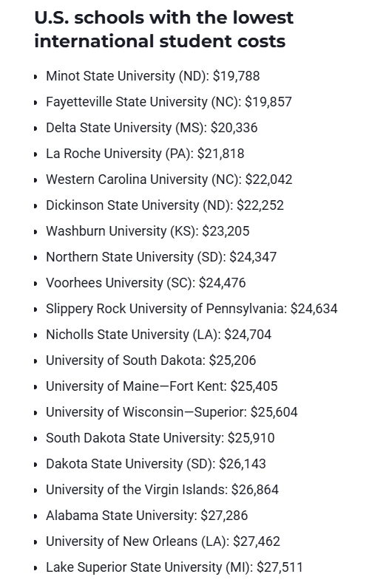Select the Minot State University list entry
Image resolution: width=392 pixels, height=588 pixels.
point(153,76)
